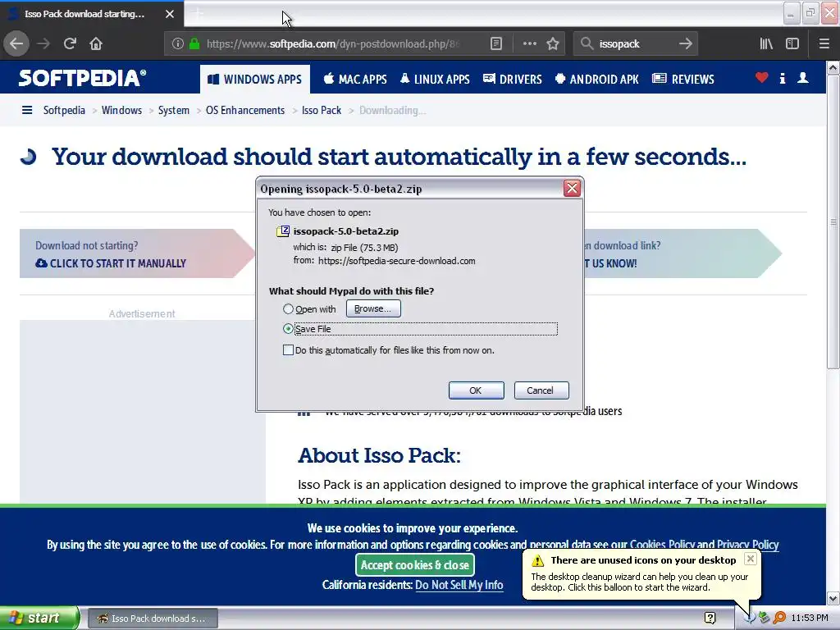Click the green secure padlock icon
Screen dimensions: 840x630
194,43
